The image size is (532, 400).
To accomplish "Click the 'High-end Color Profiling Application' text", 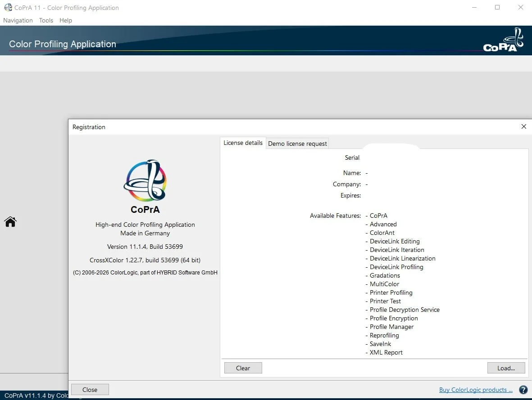I will pos(145,225).
